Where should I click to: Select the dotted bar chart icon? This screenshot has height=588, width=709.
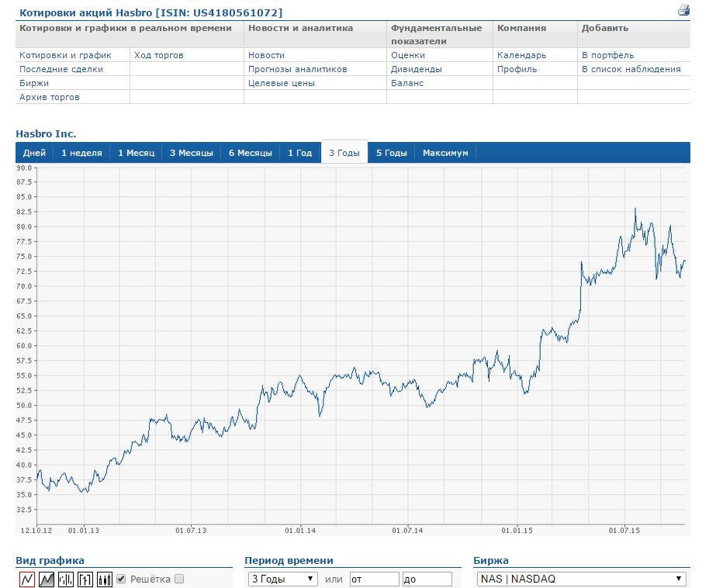[x=66, y=579]
